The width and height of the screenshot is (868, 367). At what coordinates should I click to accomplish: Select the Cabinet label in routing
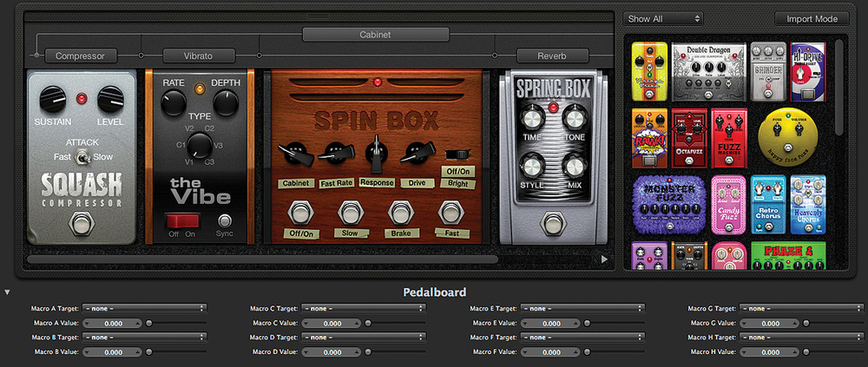[375, 35]
